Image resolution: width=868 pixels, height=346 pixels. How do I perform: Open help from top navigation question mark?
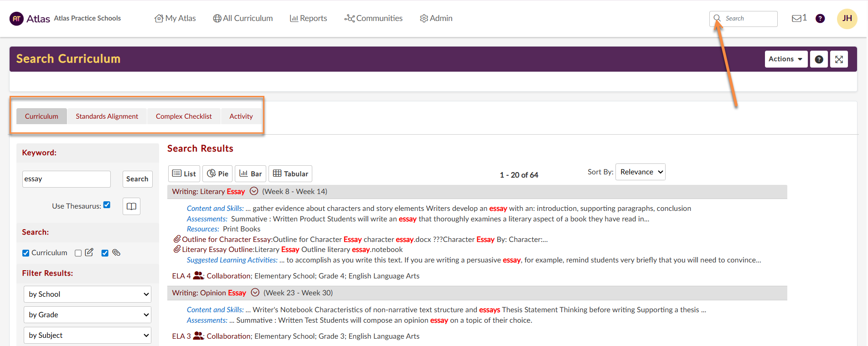click(x=820, y=18)
